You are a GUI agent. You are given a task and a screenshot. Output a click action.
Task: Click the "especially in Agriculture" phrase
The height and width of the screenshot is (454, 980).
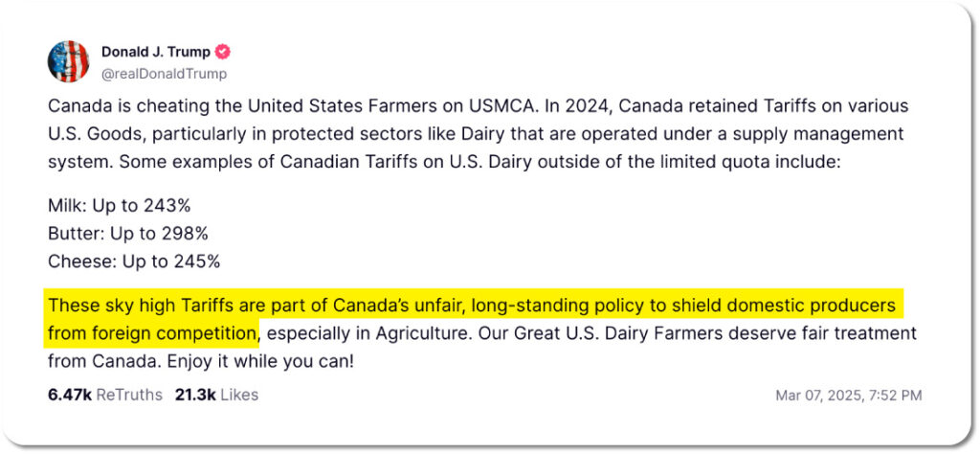click(x=368, y=333)
